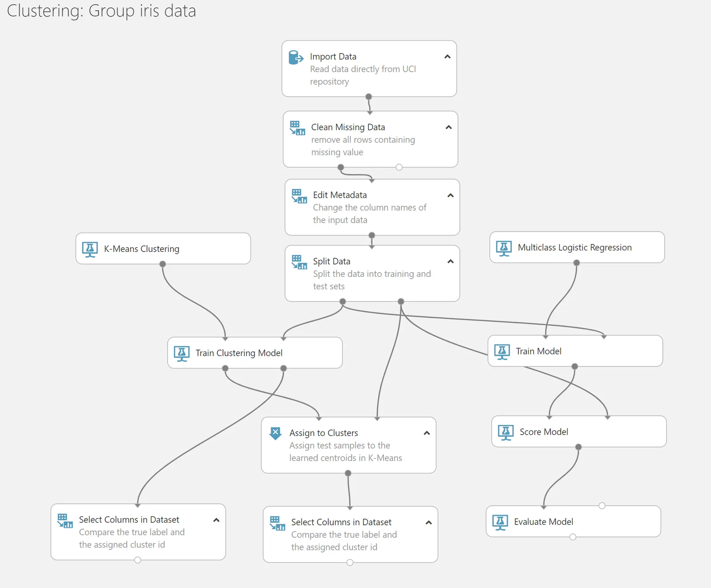
Task: Click the Evaluate Model module icon
Action: (500, 522)
